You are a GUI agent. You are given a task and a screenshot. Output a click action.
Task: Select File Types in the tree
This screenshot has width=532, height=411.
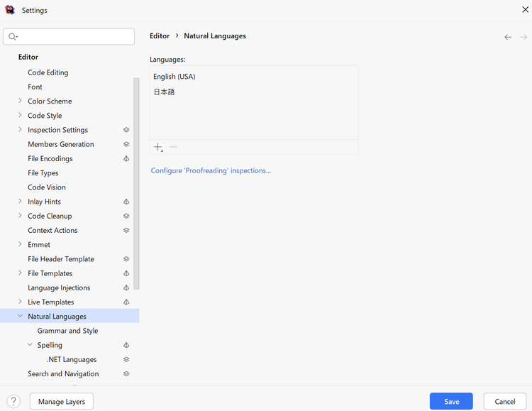pyautogui.click(x=43, y=173)
